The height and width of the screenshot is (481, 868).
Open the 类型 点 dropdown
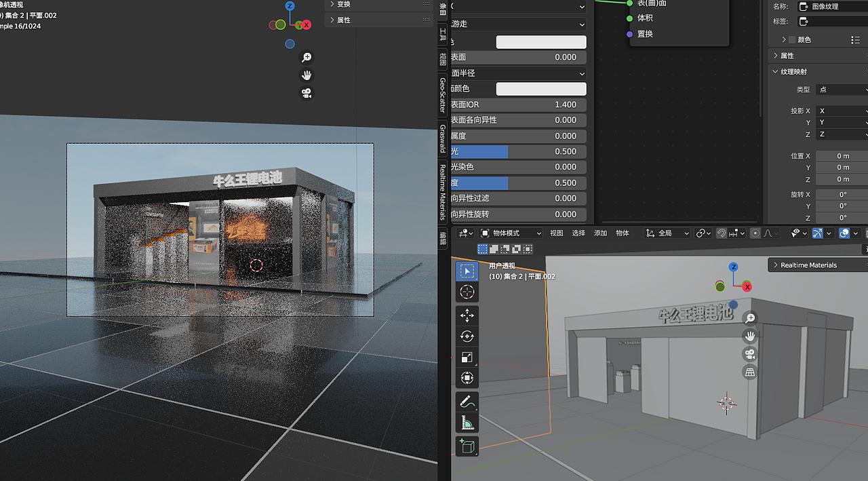[x=842, y=90]
